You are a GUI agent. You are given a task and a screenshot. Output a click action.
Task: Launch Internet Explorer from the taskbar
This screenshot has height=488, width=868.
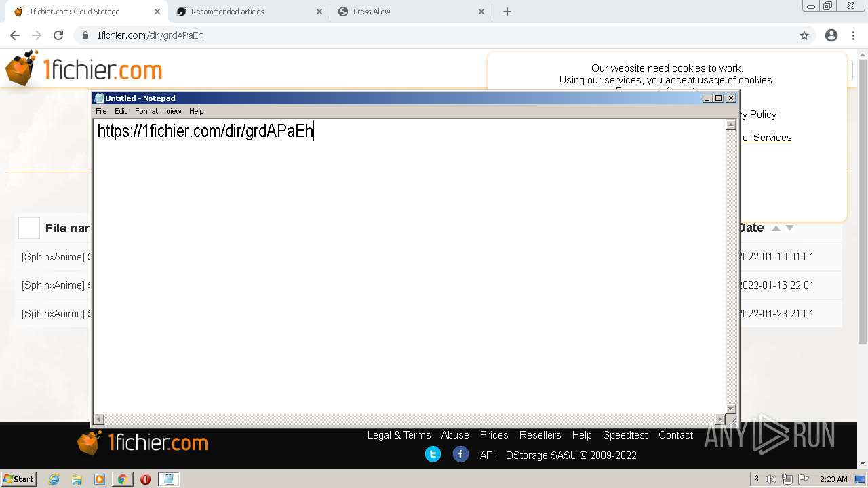(x=54, y=479)
